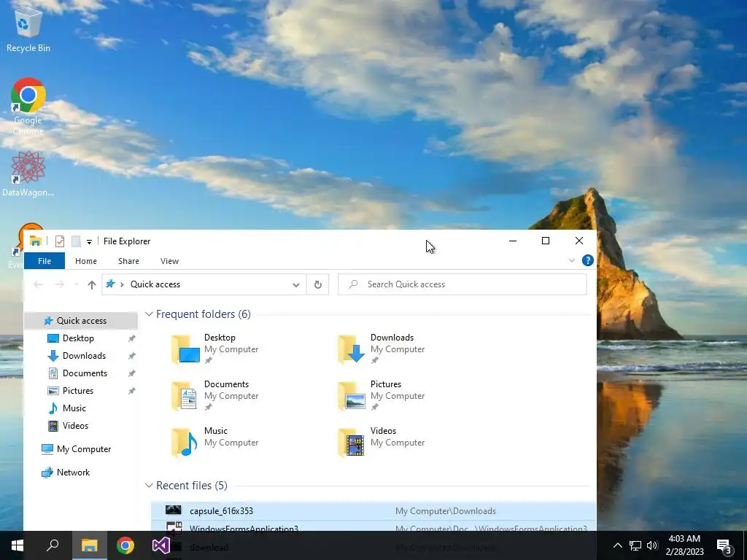747x560 pixels.
Task: Select the Music frequent folder icon
Action: tap(185, 443)
